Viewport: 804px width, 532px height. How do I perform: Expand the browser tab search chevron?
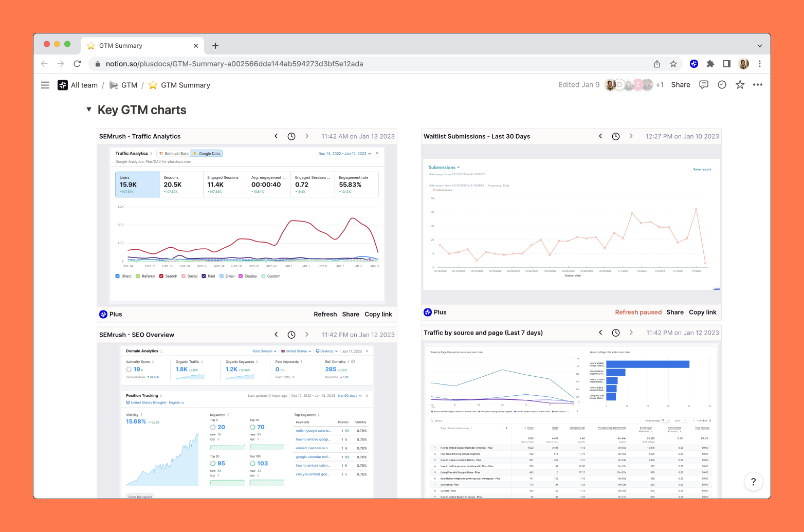(760, 46)
